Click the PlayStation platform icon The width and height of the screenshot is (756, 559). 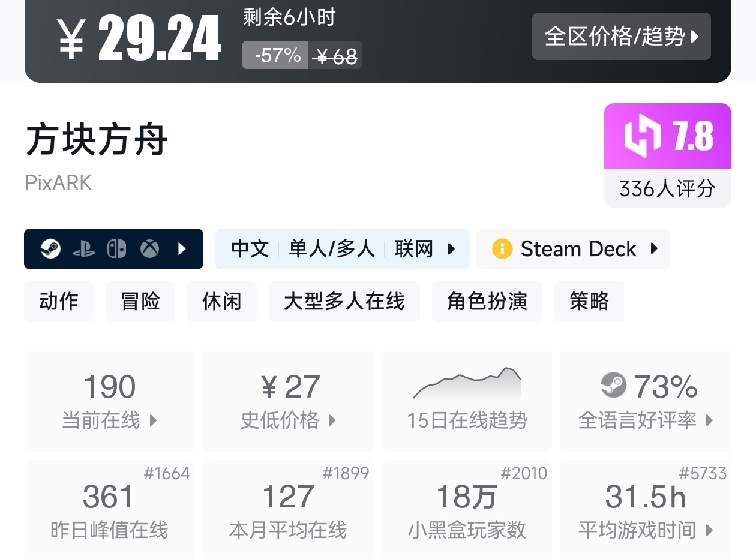click(x=83, y=249)
